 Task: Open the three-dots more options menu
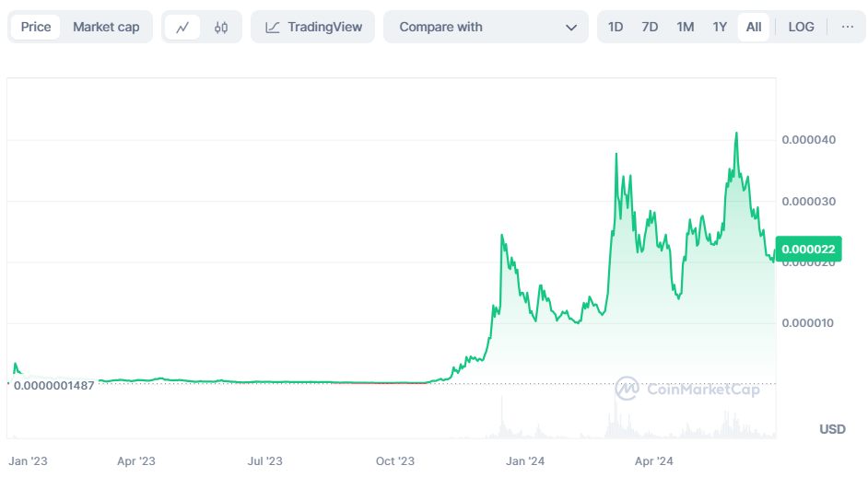click(x=847, y=27)
